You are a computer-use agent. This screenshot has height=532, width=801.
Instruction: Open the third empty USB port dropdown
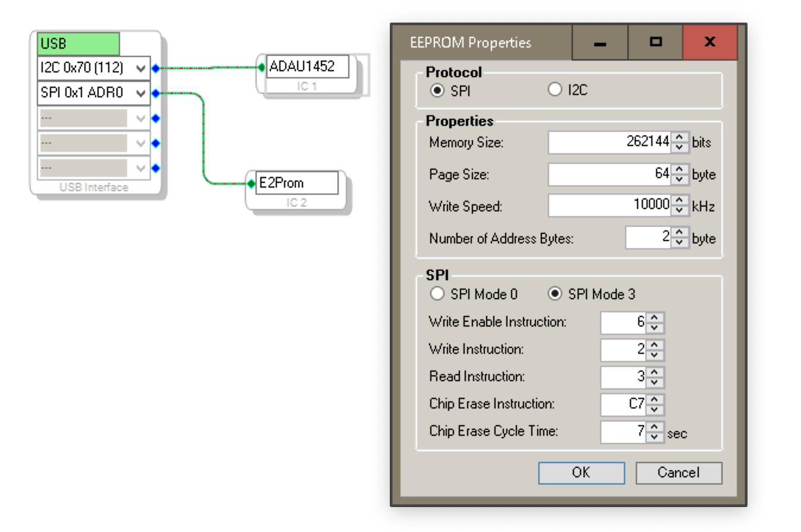click(141, 118)
